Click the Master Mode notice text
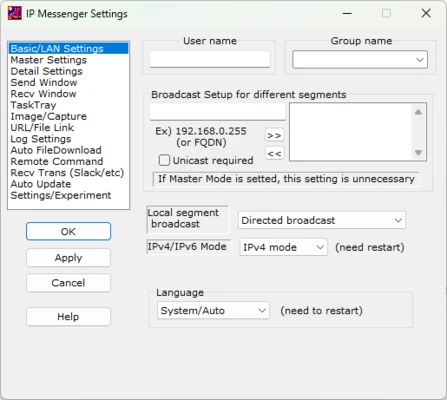The image size is (447, 400). (286, 179)
